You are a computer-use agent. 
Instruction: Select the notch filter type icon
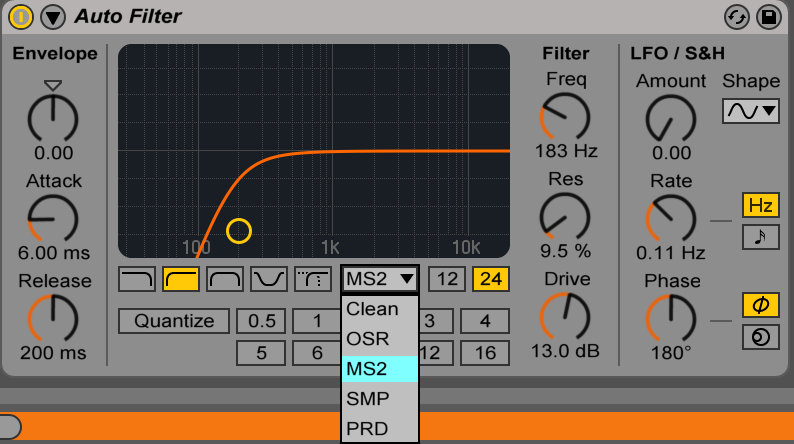269,279
